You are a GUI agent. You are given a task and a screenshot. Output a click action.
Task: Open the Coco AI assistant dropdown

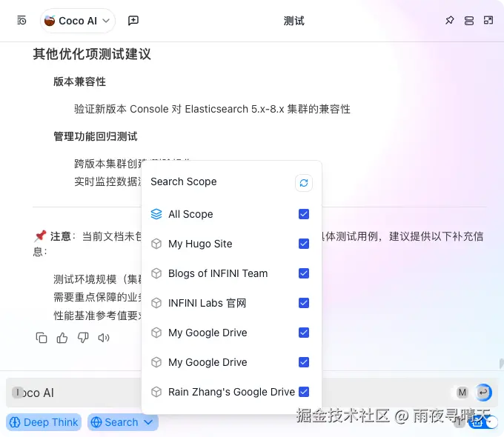point(78,21)
